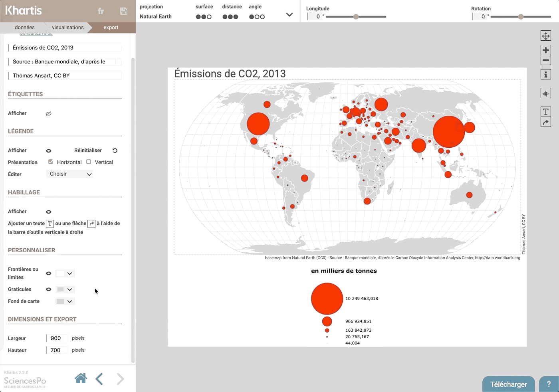The height and width of the screenshot is (392, 559).
Task: Uncheck the Horizontal legend presentation checkbox
Action: [x=51, y=162]
